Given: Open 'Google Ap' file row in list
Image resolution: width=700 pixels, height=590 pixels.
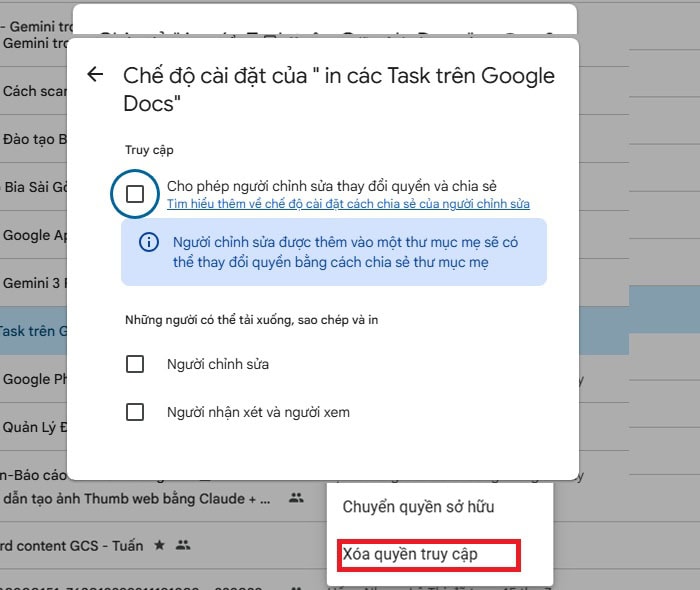Looking at the screenshot, I should [x=34, y=235].
